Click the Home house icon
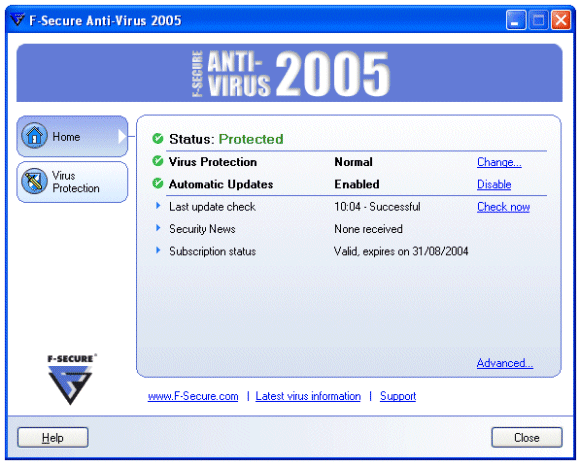580x466 pixels. pyautogui.click(x=34, y=136)
